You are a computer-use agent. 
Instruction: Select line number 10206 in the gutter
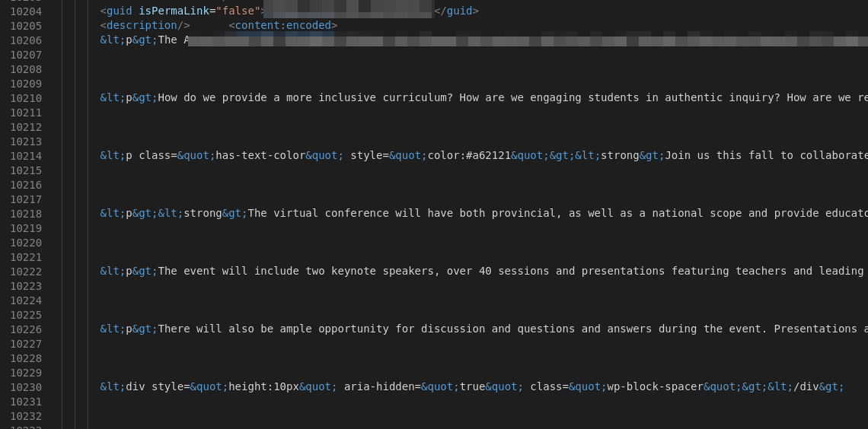25,40
